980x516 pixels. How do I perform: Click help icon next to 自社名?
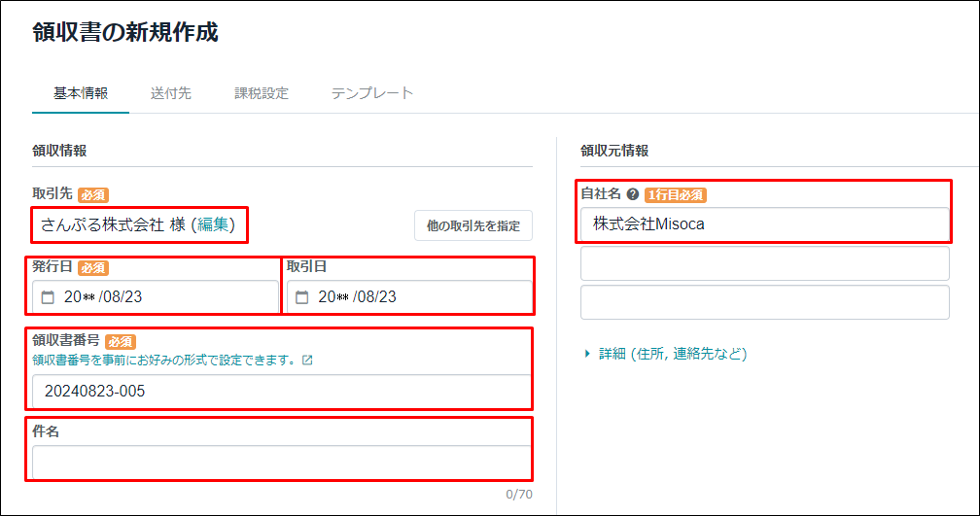click(x=633, y=194)
